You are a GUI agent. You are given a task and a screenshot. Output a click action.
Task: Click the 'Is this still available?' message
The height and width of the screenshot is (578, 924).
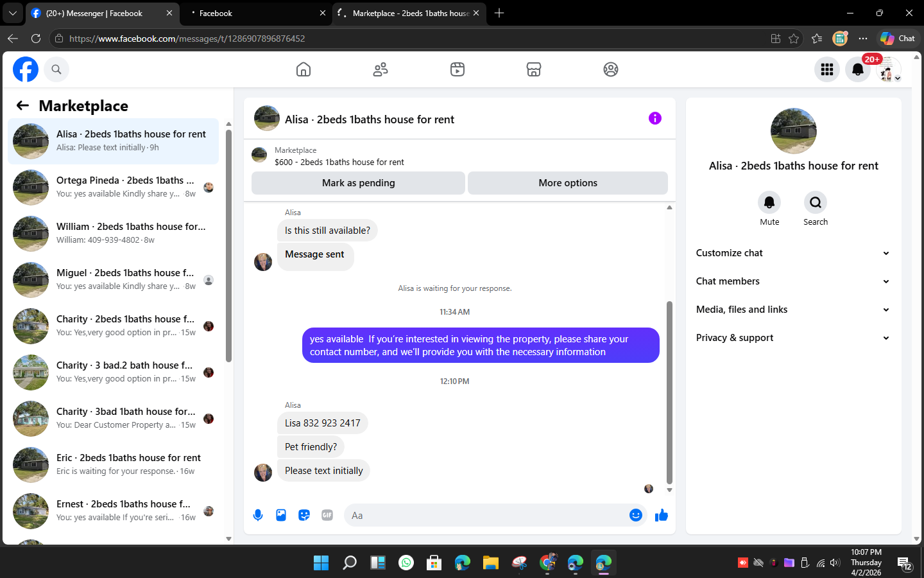click(x=327, y=231)
